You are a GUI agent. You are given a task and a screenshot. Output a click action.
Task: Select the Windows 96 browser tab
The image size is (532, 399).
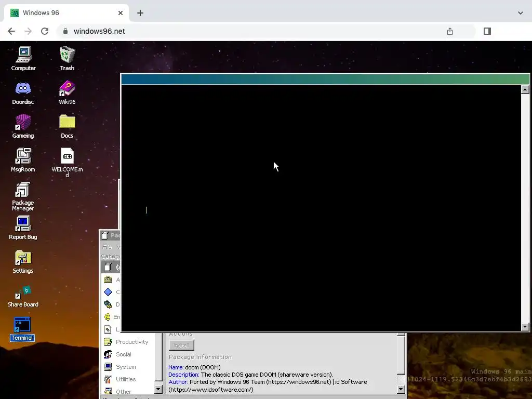pos(66,13)
